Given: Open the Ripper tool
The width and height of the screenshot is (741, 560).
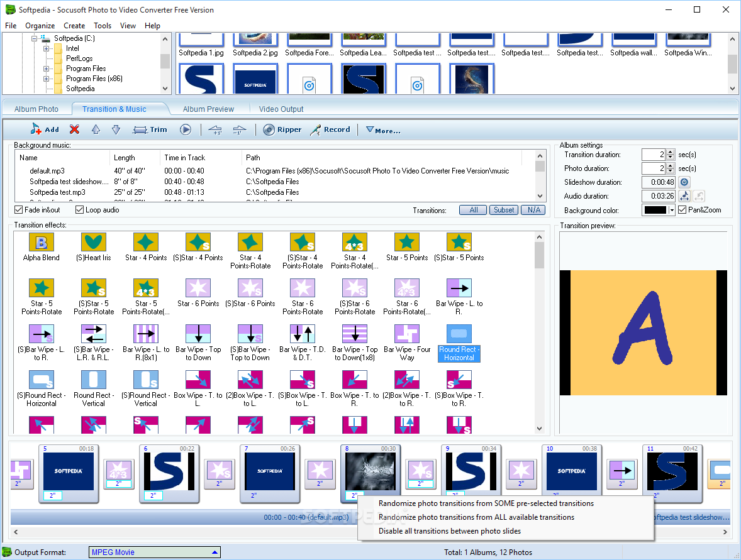Looking at the screenshot, I should [282, 129].
